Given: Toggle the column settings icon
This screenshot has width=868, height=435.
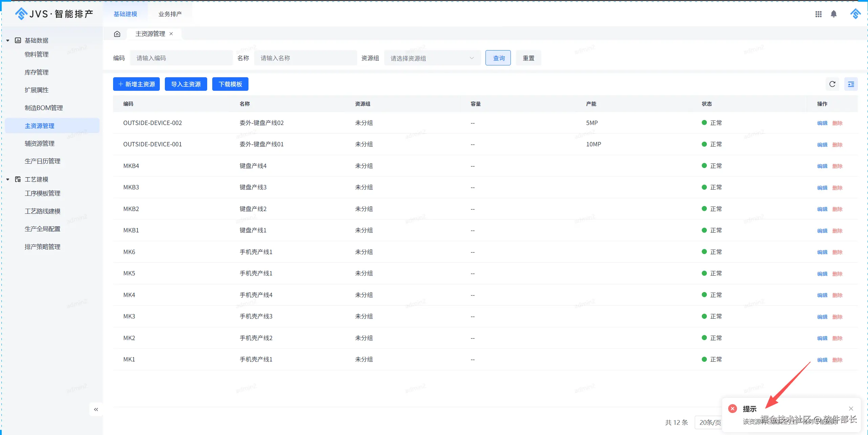Looking at the screenshot, I should point(851,84).
